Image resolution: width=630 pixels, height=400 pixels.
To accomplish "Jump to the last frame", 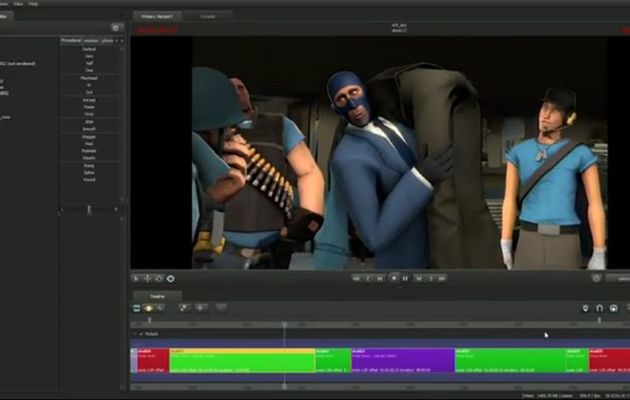I will tap(442, 278).
